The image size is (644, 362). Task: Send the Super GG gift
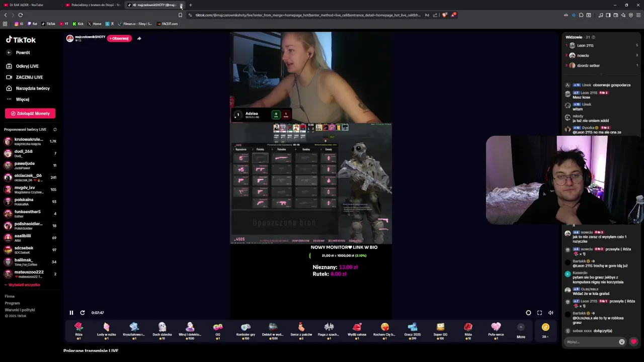click(440, 331)
